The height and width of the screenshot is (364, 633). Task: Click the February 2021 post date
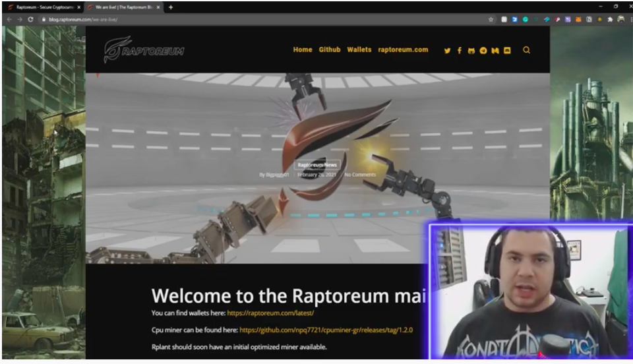tap(316, 175)
